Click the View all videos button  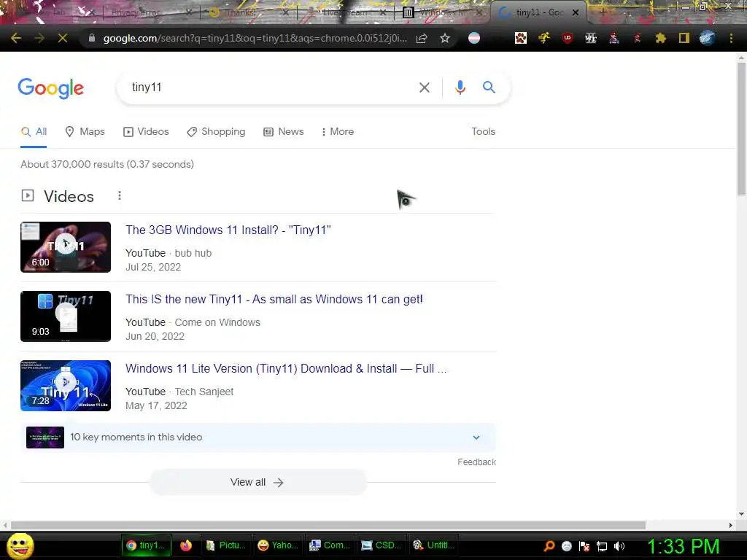pyautogui.click(x=258, y=483)
